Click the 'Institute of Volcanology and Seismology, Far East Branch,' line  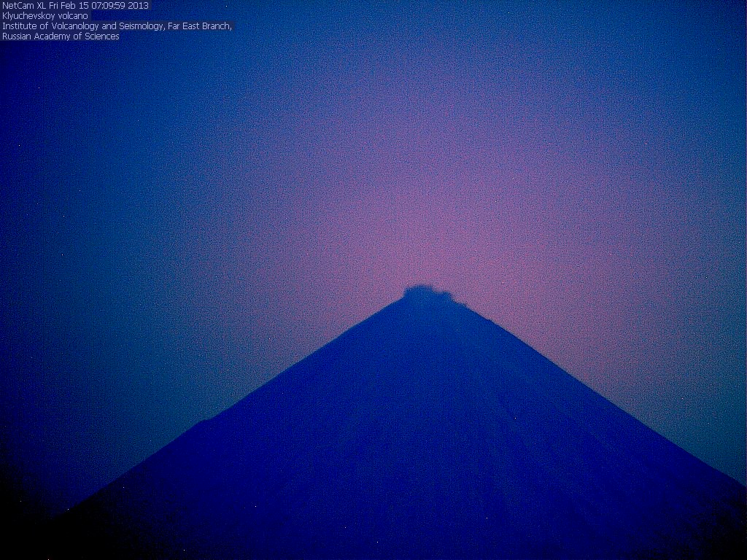(x=117, y=26)
